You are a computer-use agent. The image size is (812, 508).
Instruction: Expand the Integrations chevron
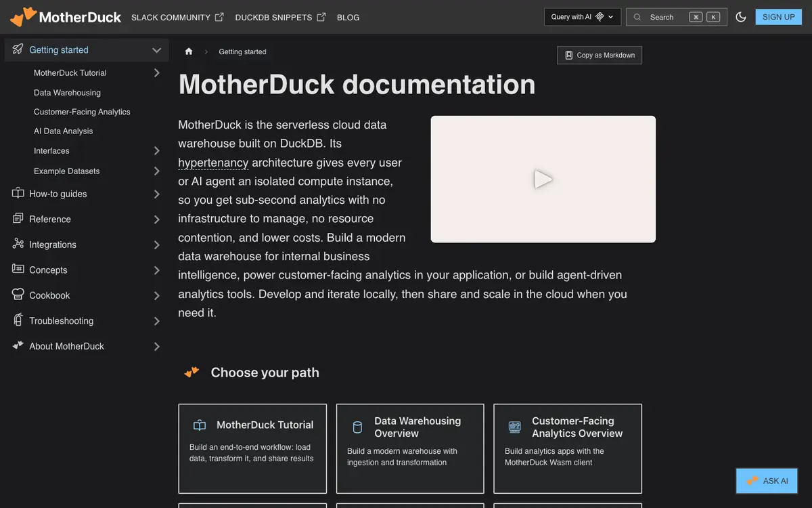click(x=156, y=245)
